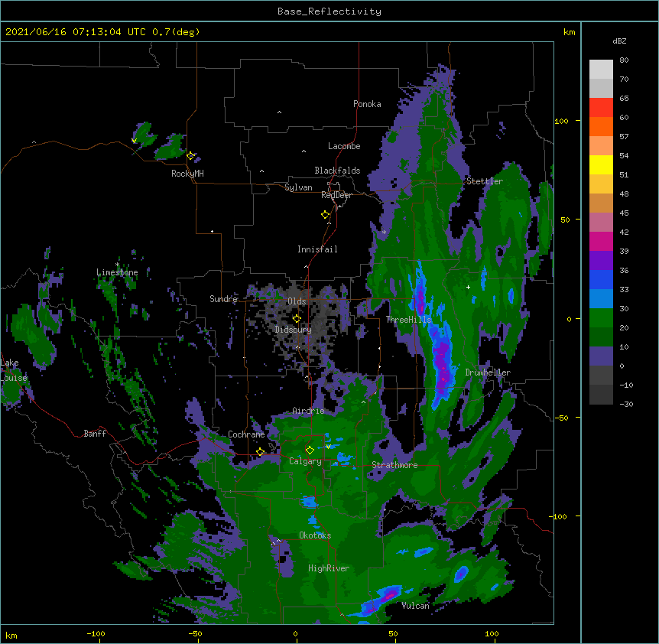Click the Cochrane city label

coord(246,434)
